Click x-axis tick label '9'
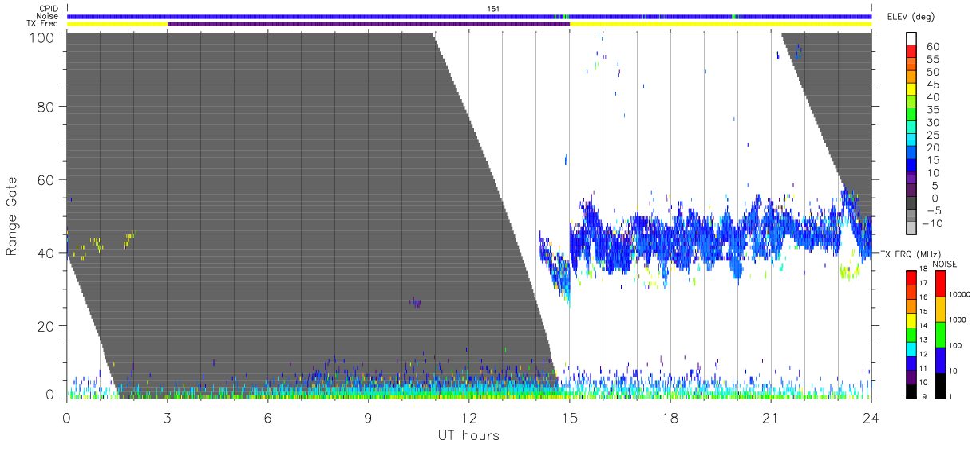This screenshot has width=980, height=452. [368, 417]
